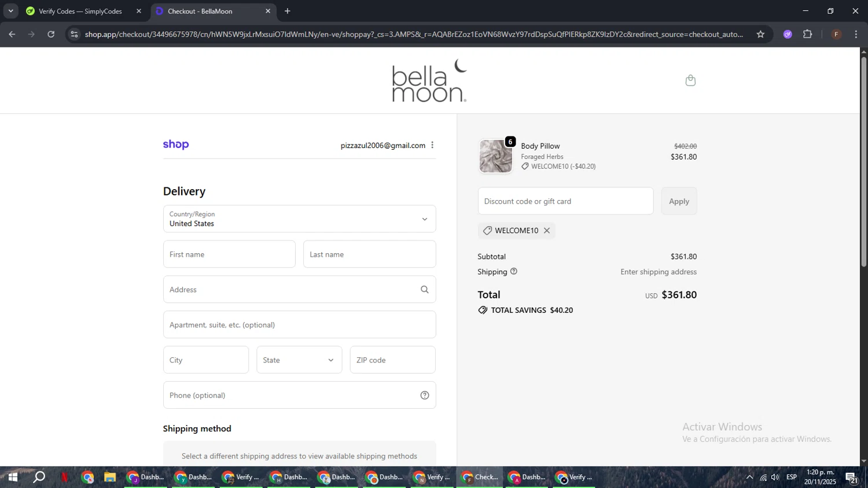This screenshot has width=868, height=488.
Task: Bookmark this page with the star icon
Action: click(x=760, y=34)
